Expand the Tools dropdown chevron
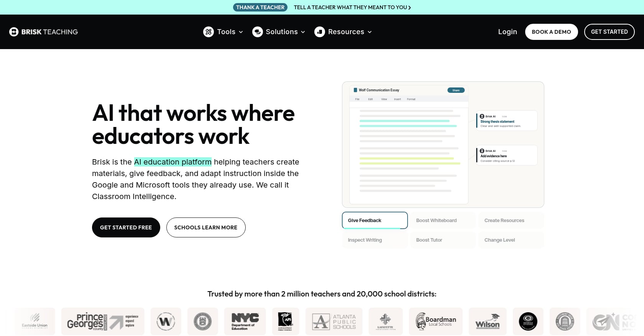This screenshot has height=336, width=644. point(241,32)
